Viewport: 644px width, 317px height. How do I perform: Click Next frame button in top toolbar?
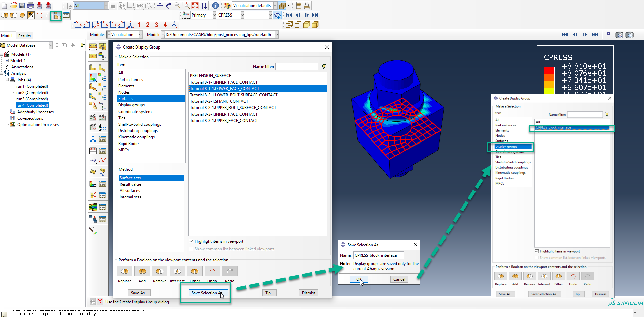pos(307,15)
